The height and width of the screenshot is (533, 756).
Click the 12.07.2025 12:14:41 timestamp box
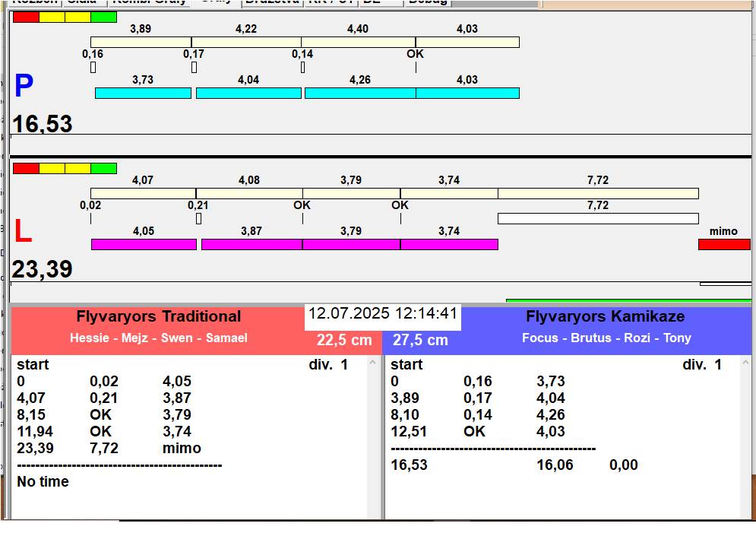(382, 314)
